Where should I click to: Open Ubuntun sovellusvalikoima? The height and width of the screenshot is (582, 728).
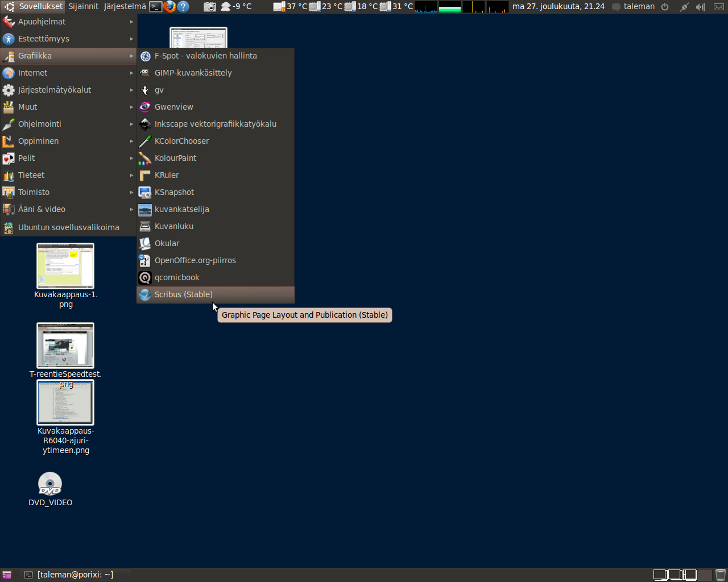point(68,227)
